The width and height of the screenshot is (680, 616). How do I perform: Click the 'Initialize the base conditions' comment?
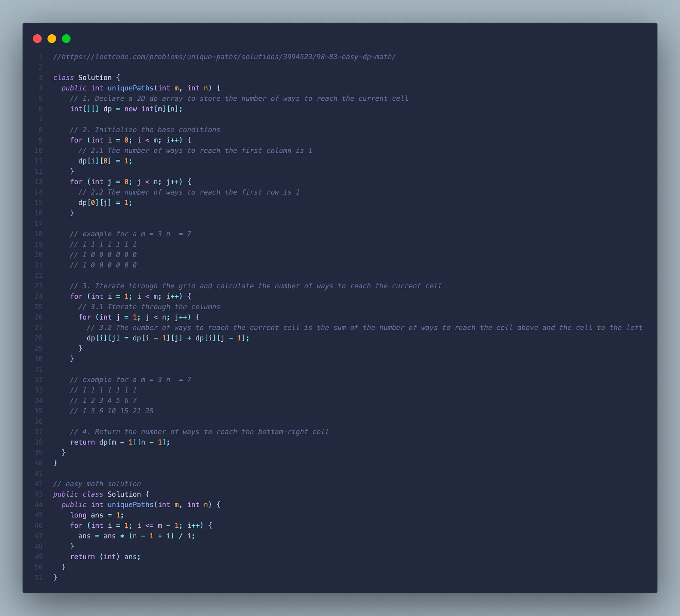(145, 130)
